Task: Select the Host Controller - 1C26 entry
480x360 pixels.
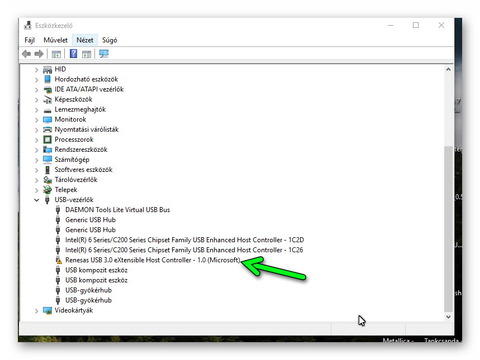Action: pyautogui.click(x=184, y=250)
